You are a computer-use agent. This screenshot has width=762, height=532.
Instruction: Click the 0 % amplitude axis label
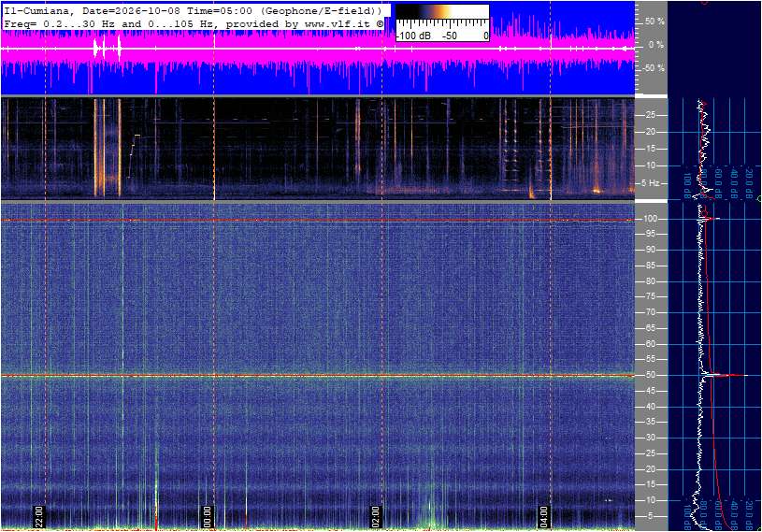click(x=656, y=45)
